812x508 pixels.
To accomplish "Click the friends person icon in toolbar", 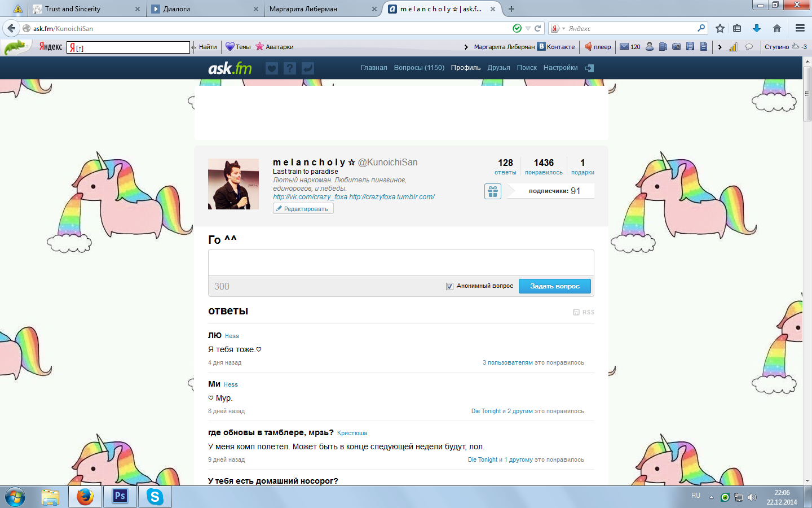I will tap(650, 47).
